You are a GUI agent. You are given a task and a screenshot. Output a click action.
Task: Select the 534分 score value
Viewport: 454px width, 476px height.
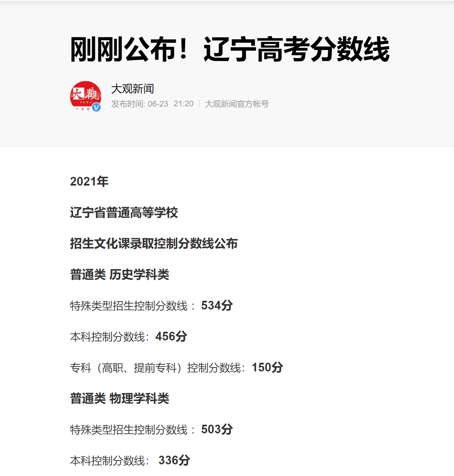click(x=216, y=305)
